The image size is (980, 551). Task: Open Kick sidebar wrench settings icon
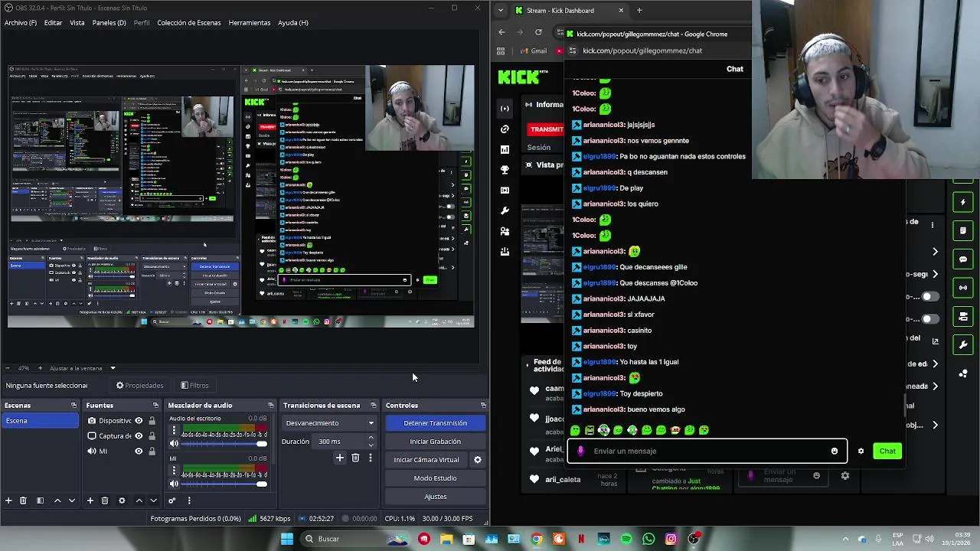[505, 210]
